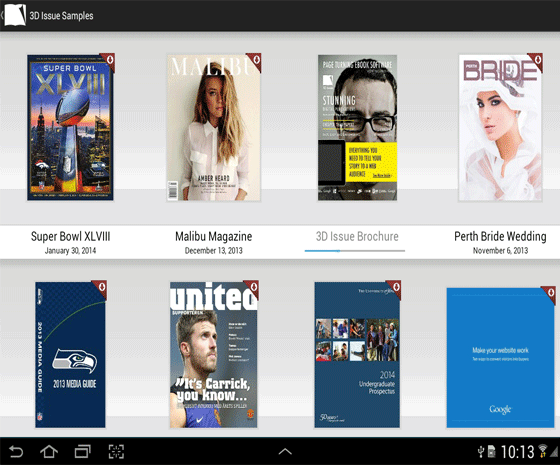Open the recent apps icon
The width and height of the screenshot is (560, 465).
point(82,452)
